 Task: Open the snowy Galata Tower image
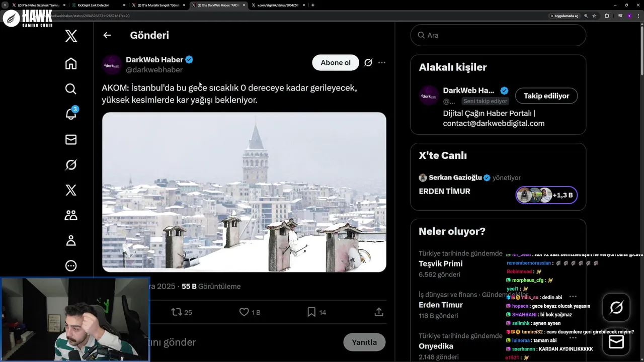click(244, 192)
